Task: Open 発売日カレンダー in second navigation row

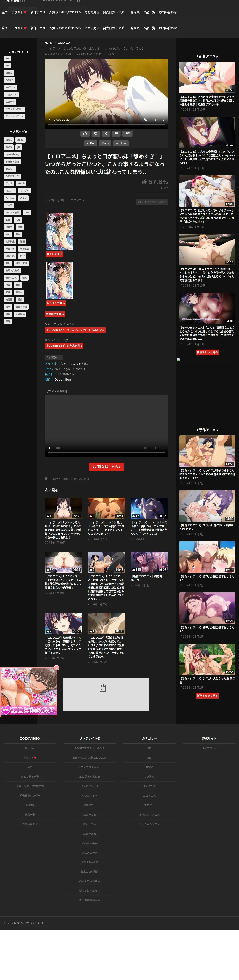Action: click(x=115, y=28)
